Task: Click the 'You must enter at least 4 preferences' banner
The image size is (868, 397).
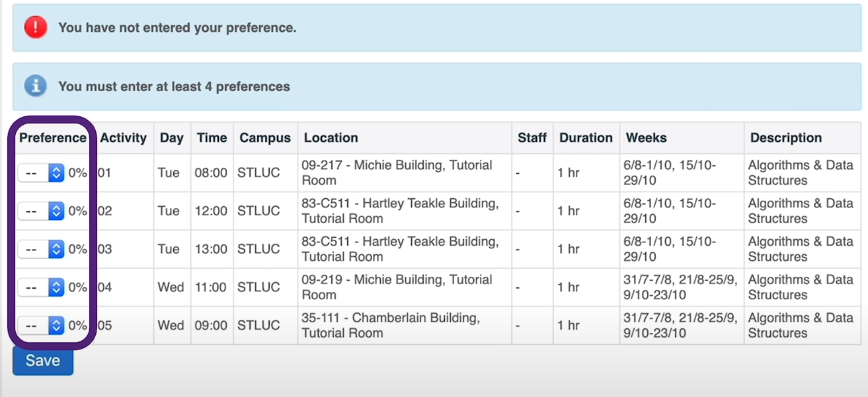Action: [437, 87]
